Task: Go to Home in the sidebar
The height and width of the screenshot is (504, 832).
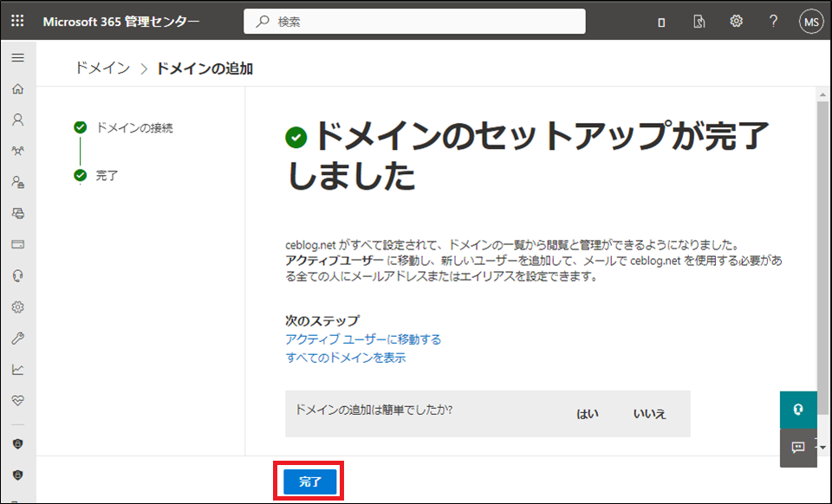Action: click(17, 88)
